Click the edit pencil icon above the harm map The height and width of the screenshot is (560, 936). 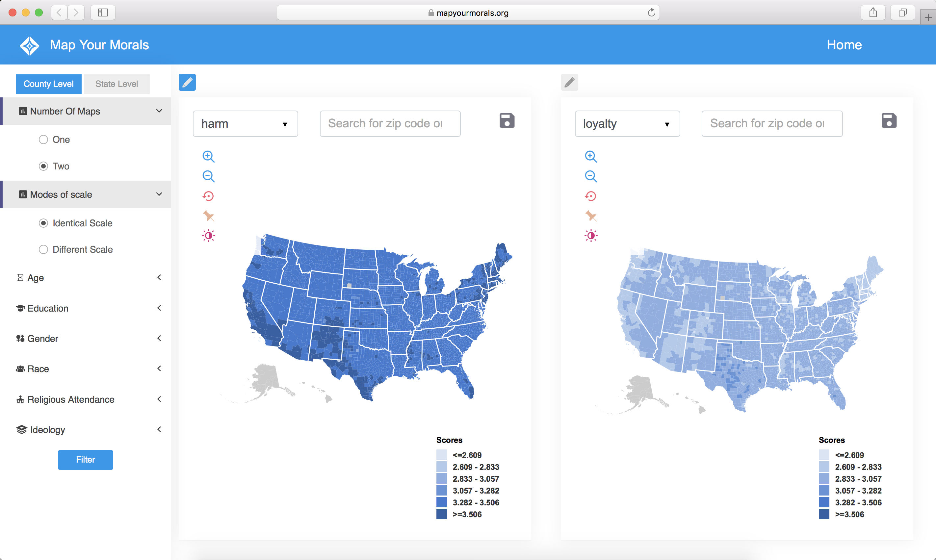click(187, 82)
